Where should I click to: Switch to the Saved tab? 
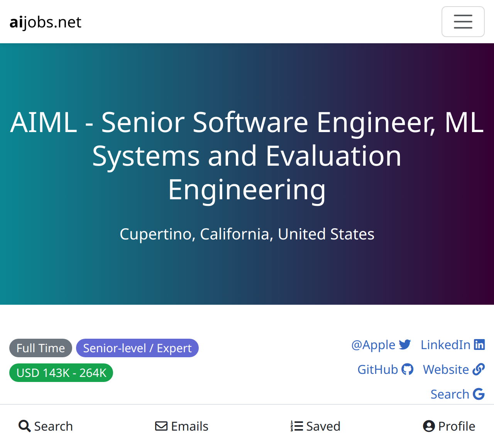click(315, 426)
